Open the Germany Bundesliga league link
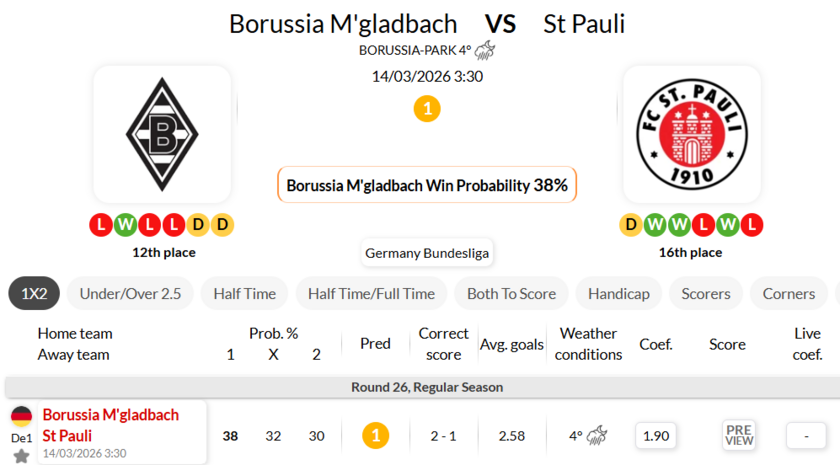The height and width of the screenshot is (465, 840). pyautogui.click(x=427, y=253)
